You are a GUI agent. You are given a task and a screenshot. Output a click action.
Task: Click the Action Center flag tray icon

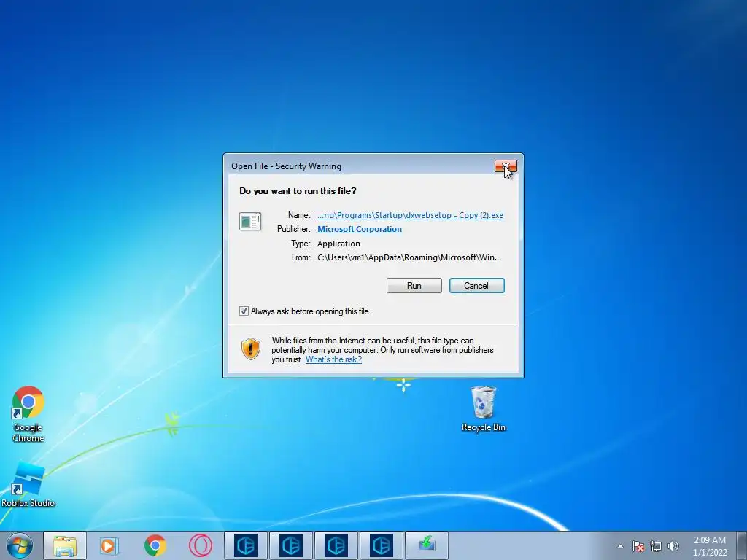pyautogui.click(x=638, y=546)
